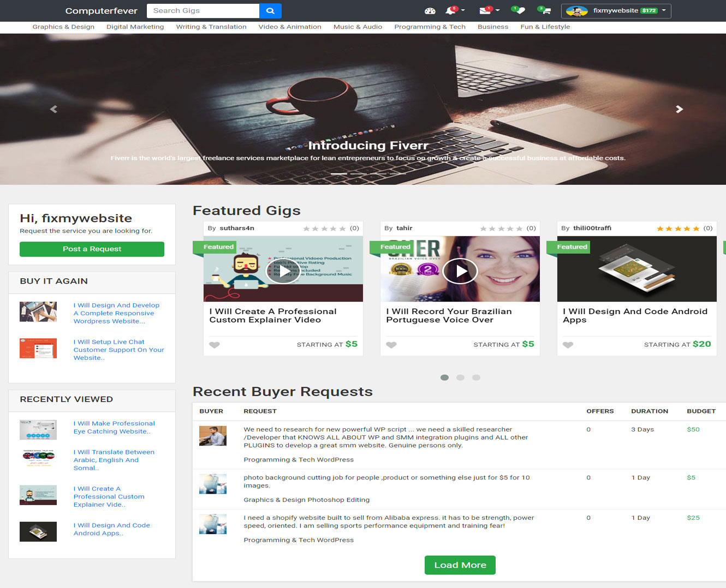Open the messages envelope icon
The image size is (726, 588).
(x=485, y=10)
